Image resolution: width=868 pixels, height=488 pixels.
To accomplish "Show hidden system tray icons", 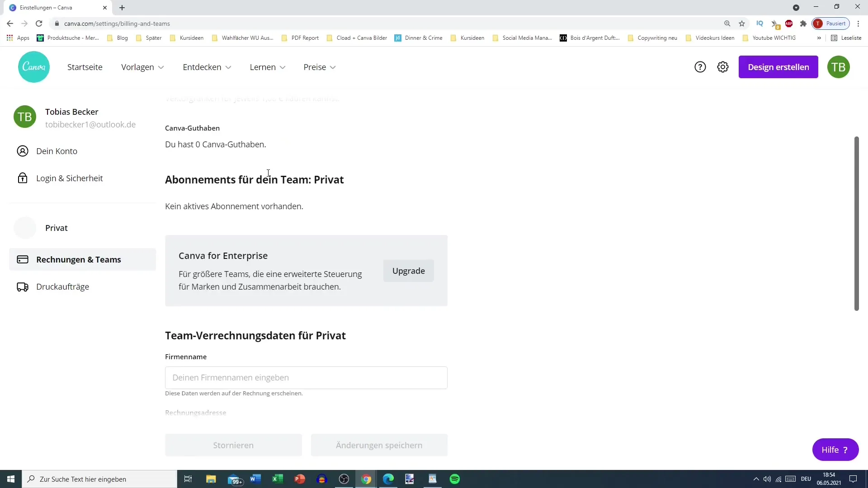I will click(756, 479).
